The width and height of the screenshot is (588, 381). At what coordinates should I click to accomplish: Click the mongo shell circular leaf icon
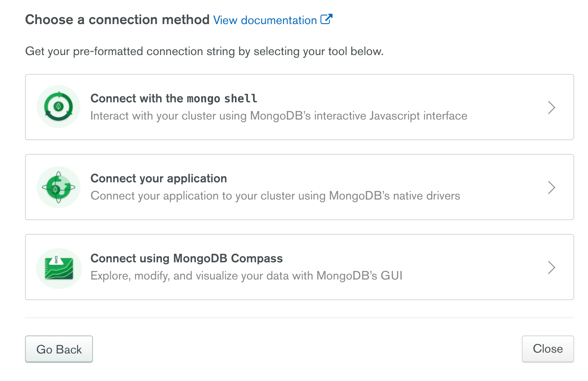point(59,107)
